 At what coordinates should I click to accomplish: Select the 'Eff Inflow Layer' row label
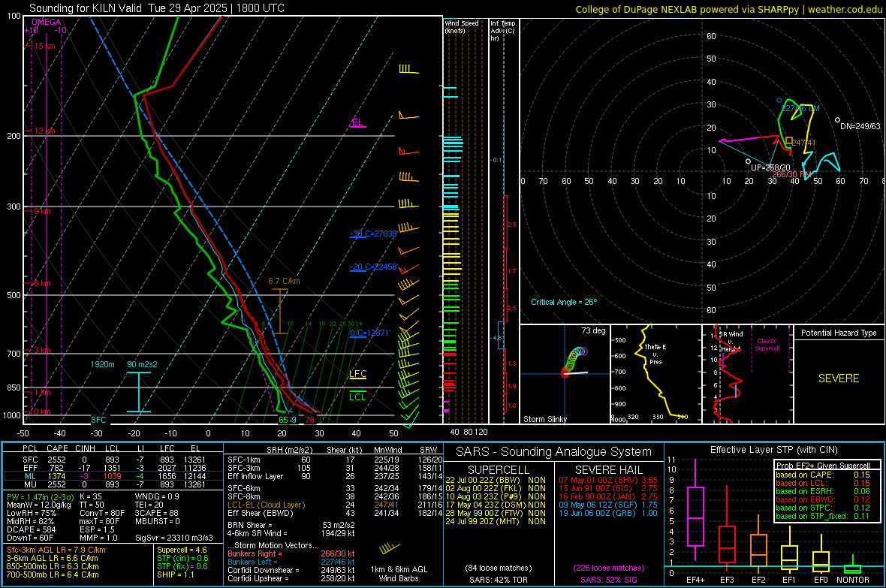(x=255, y=476)
